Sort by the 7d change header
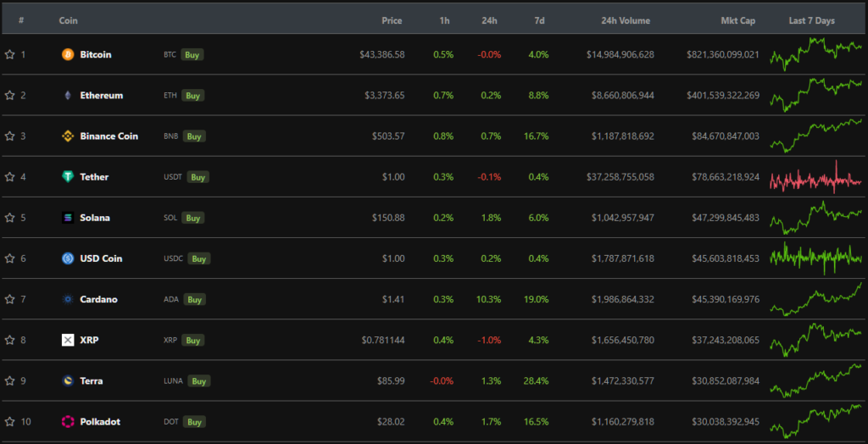Screen dimensions: 868x444 point(539,20)
